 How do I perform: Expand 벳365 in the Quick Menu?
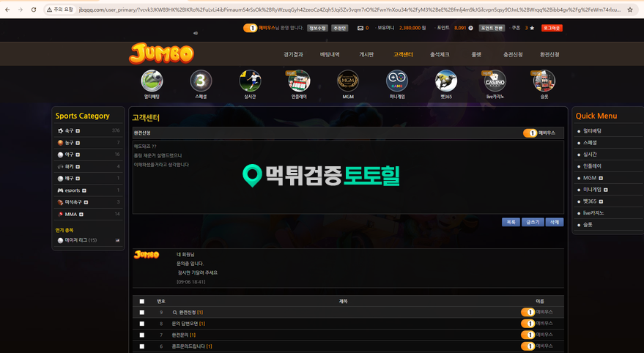pyautogui.click(x=601, y=201)
